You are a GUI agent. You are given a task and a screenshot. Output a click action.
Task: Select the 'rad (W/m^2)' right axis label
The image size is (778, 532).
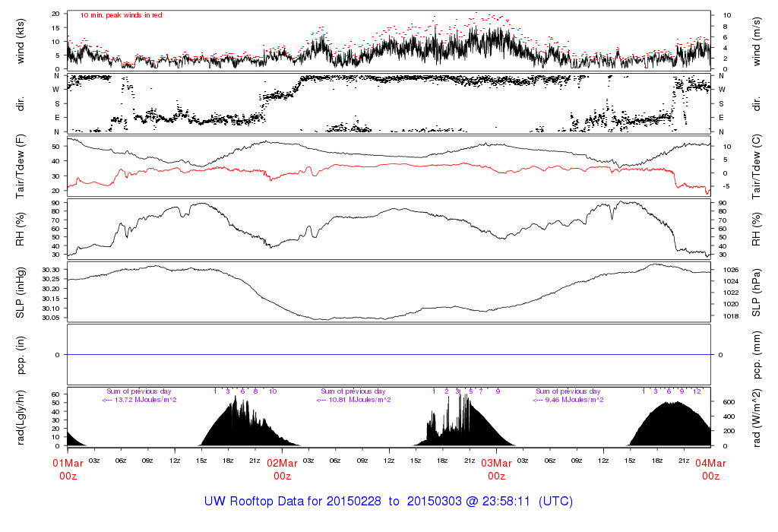[x=757, y=416]
